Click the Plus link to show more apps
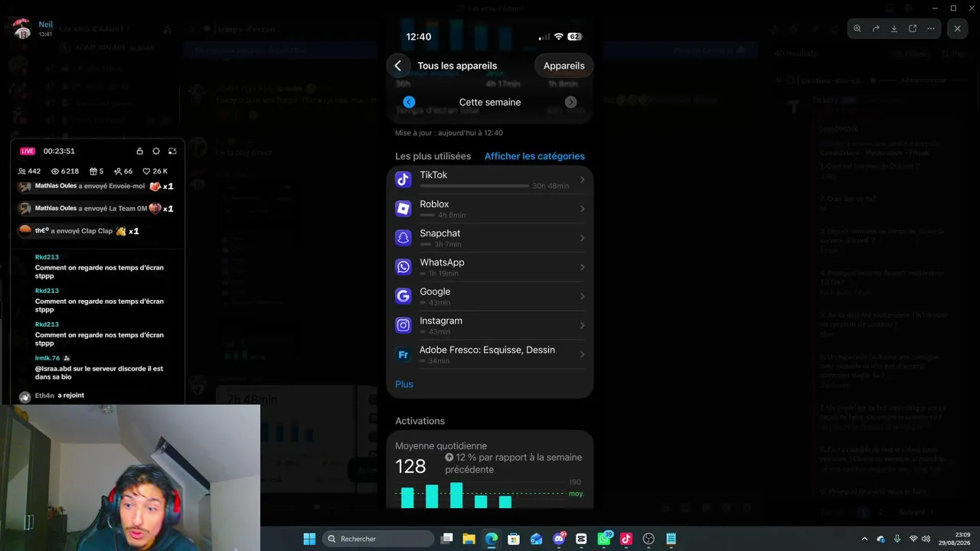 (404, 384)
